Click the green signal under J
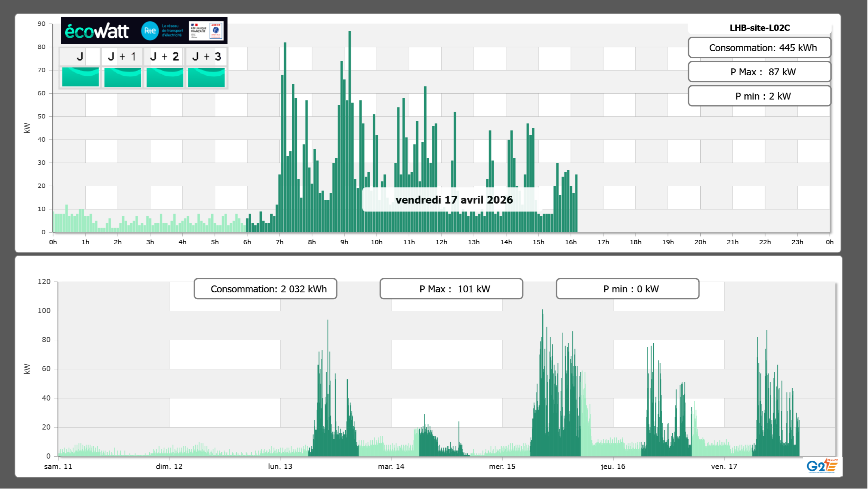The width and height of the screenshot is (868, 489). [81, 77]
